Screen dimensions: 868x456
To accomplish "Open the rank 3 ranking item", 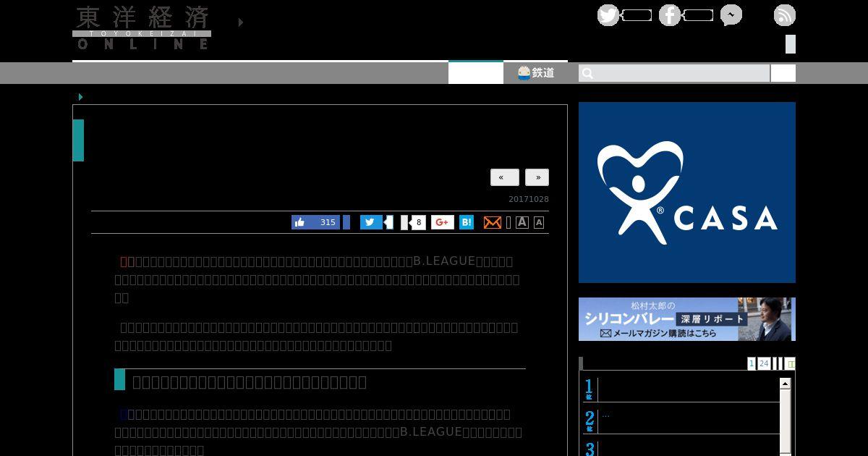I will (681, 447).
